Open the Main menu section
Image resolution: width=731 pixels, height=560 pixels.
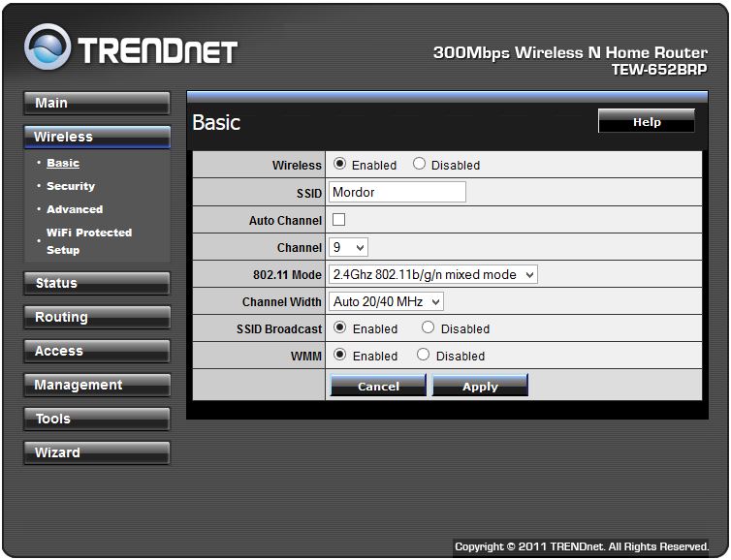coord(96,104)
